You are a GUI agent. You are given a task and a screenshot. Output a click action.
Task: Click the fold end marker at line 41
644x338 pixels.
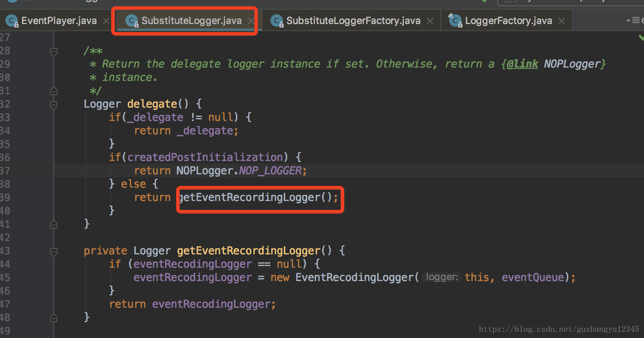(x=54, y=225)
